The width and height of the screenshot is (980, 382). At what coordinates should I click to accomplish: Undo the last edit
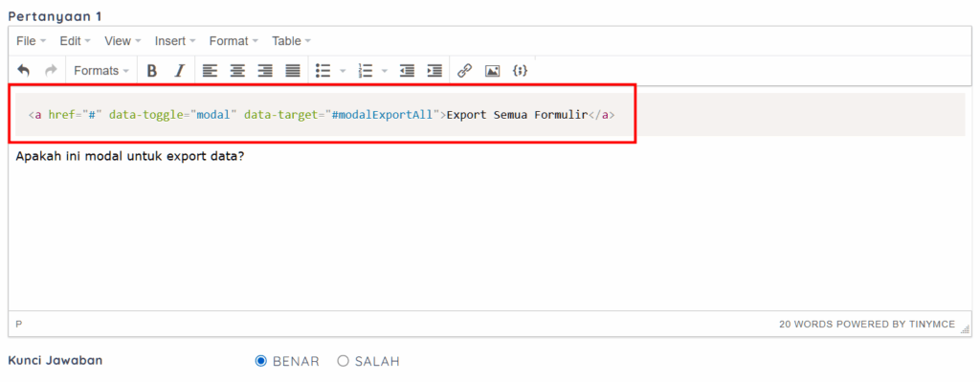click(x=24, y=71)
